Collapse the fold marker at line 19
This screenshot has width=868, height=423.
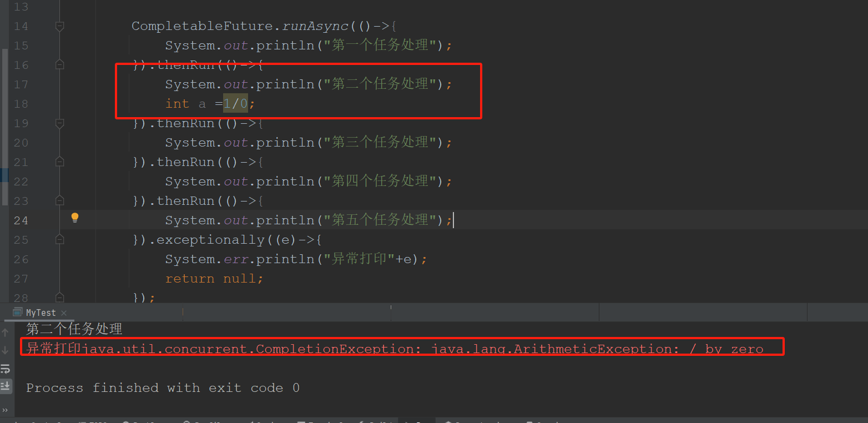60,123
